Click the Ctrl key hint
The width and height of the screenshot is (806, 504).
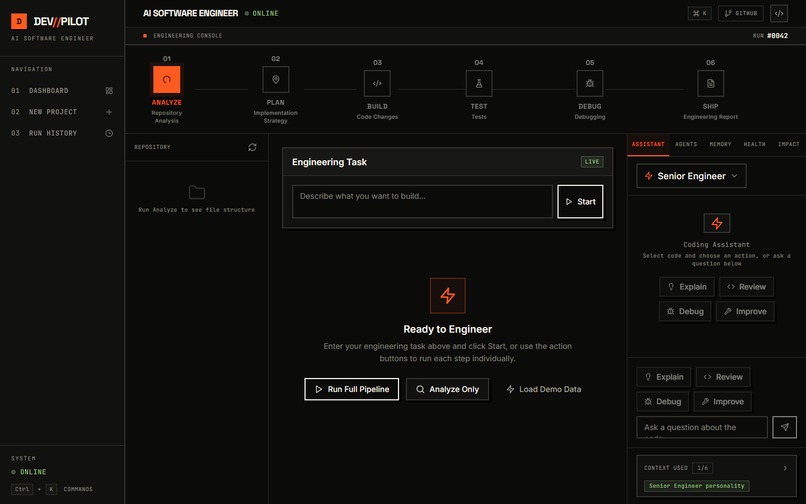(22, 489)
